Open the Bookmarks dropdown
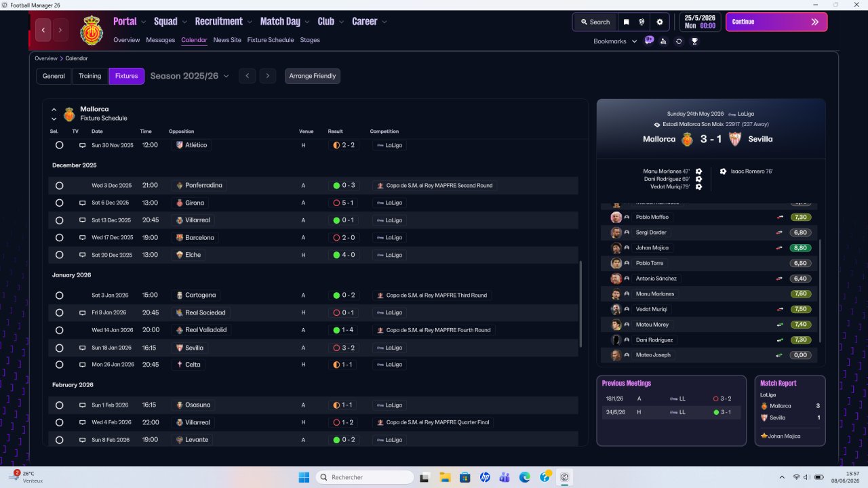 point(616,41)
